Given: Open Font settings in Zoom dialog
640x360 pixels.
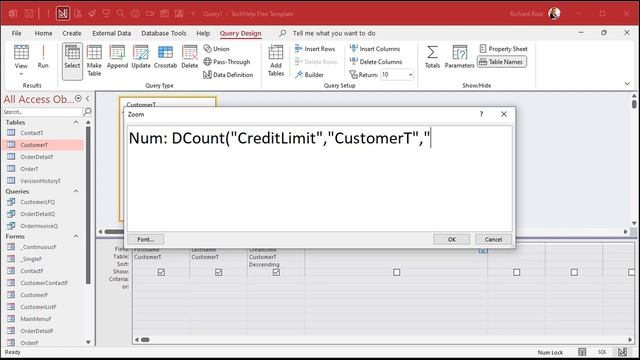Looking at the screenshot, I should click(x=146, y=239).
